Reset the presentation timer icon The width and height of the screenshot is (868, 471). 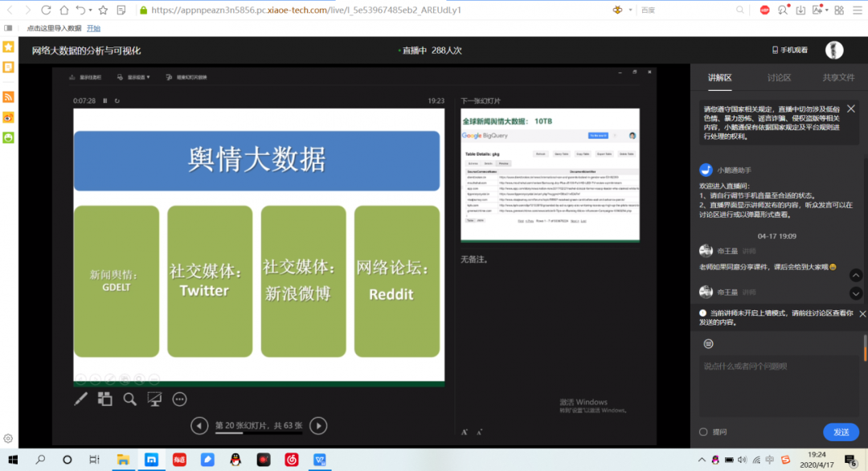(x=117, y=100)
